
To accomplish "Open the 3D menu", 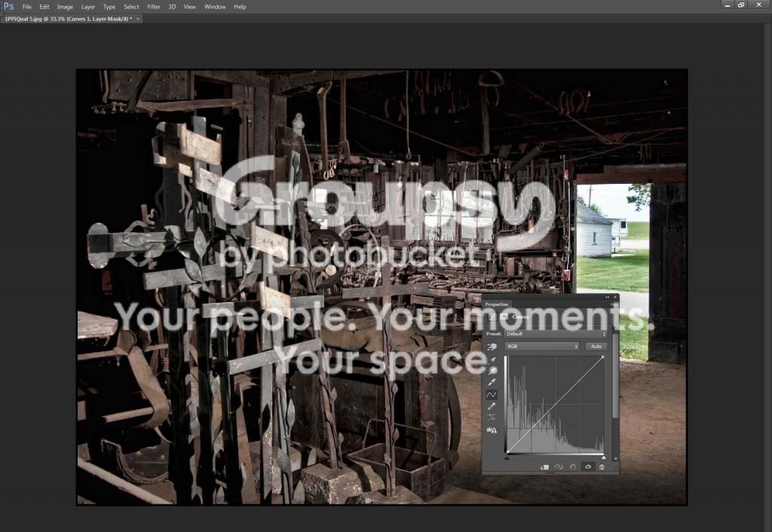I will click(x=172, y=7).
